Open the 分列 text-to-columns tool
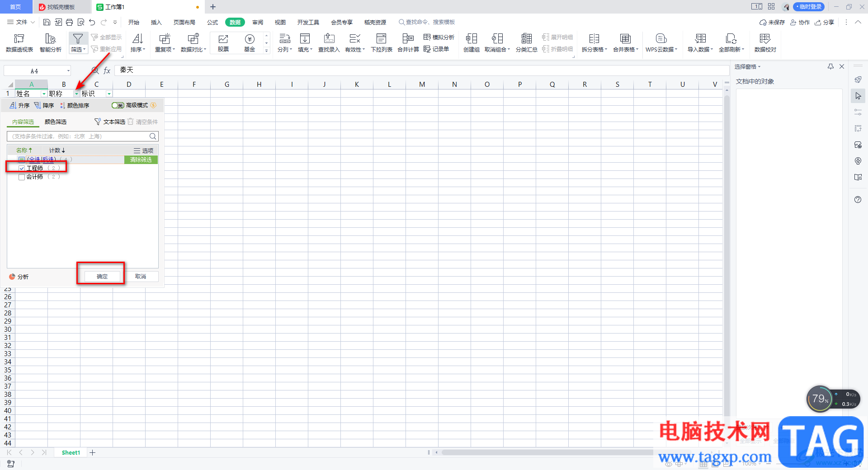Viewport: 868px width, 470px height. coord(284,43)
